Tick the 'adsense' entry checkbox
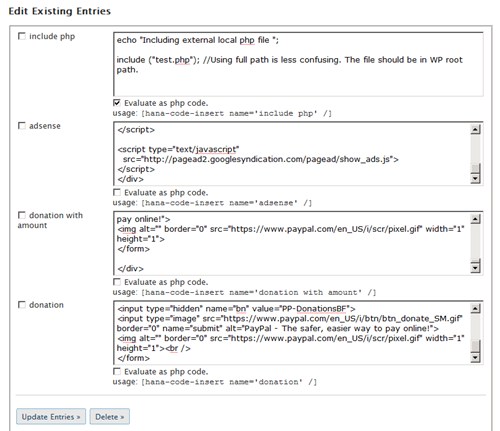The width and height of the screenshot is (500, 431). click(22, 125)
